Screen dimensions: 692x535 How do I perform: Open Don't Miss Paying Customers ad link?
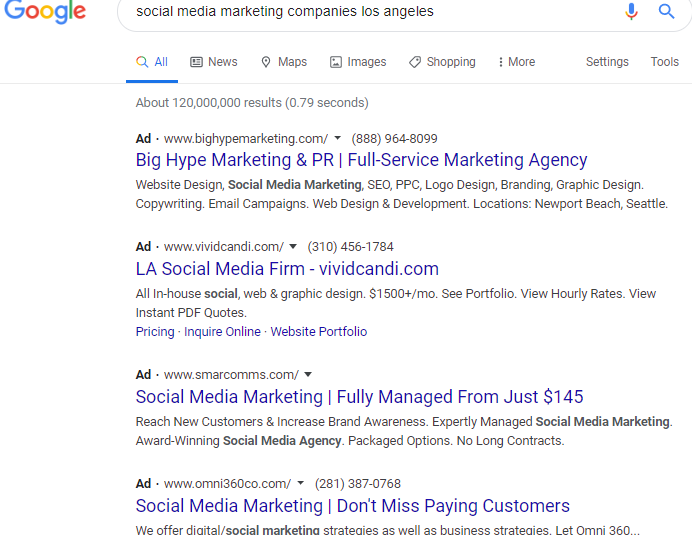point(353,506)
